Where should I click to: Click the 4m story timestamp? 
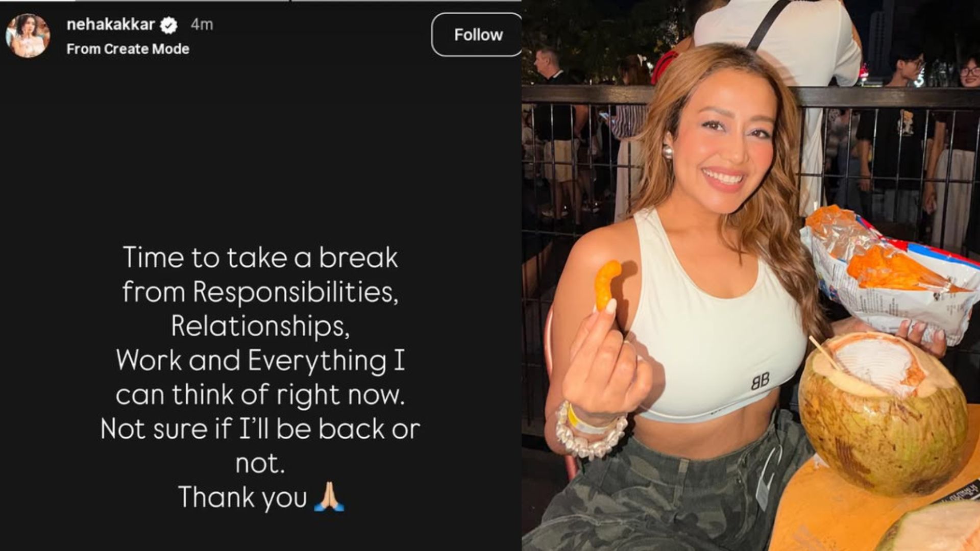(202, 24)
